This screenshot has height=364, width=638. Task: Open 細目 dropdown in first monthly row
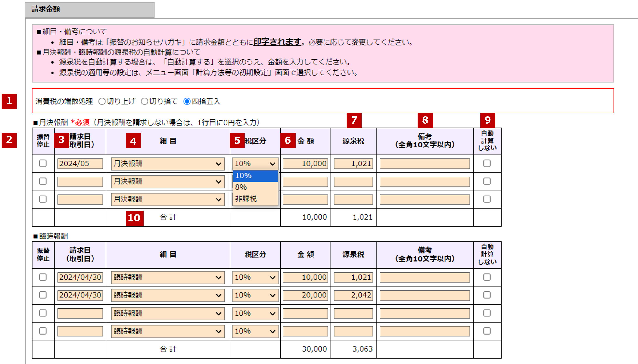168,164
